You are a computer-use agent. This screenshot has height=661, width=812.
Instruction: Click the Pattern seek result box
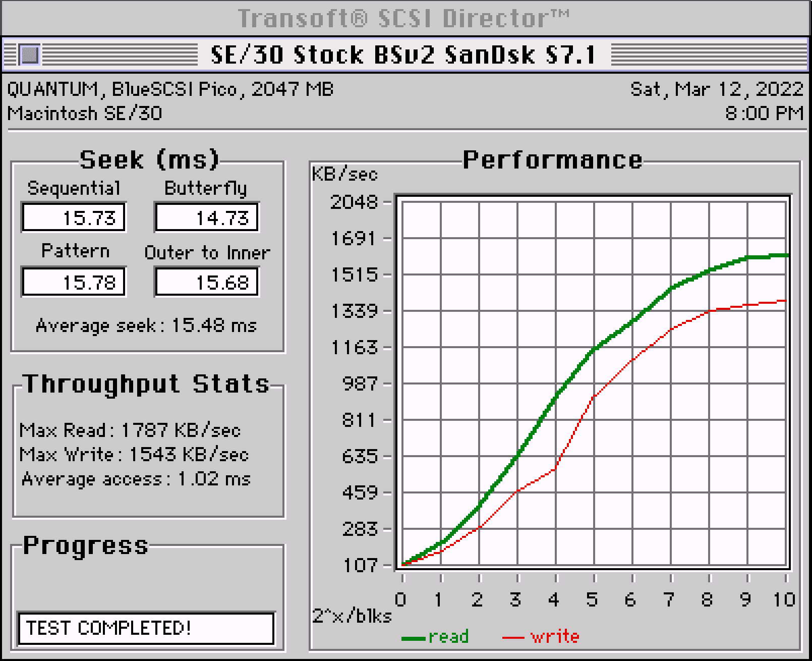74,282
